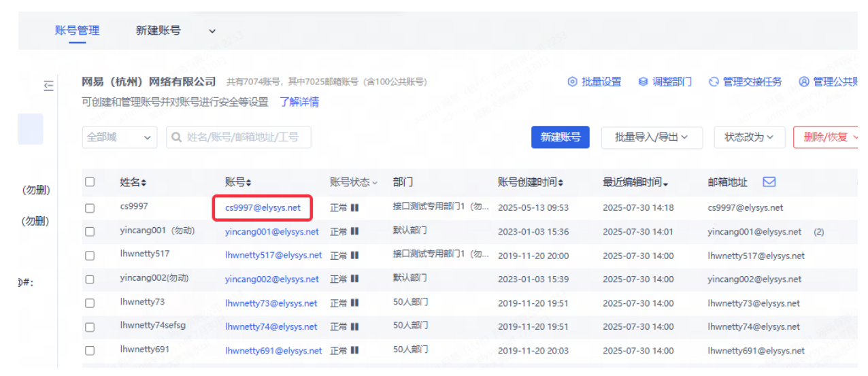Image resolution: width=868 pixels, height=376 pixels.
Task: Open the 状态改为 dropdown
Action: click(749, 137)
